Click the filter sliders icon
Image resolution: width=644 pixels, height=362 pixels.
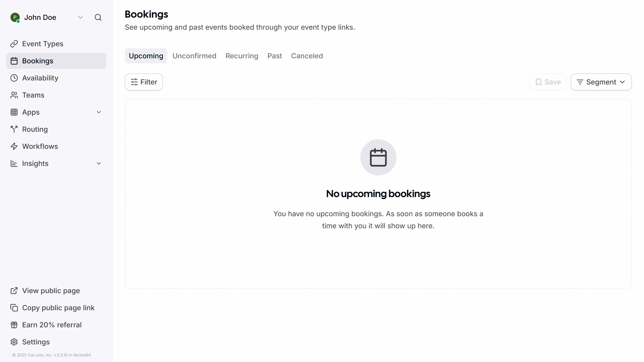click(134, 82)
